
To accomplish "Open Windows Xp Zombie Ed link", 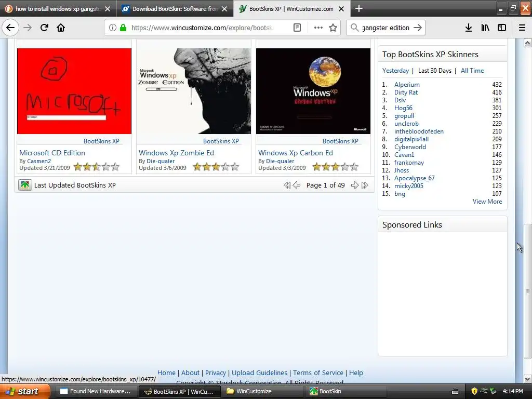I will point(176,153).
